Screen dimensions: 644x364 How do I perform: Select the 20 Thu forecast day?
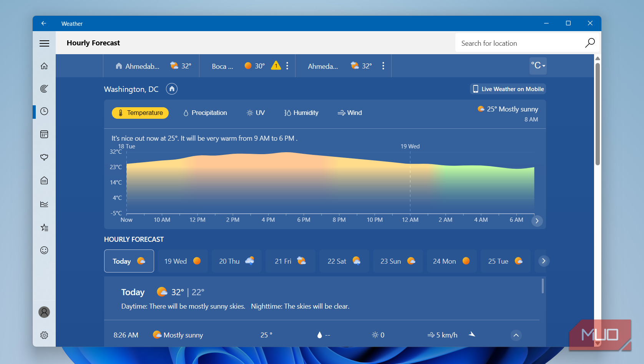(x=237, y=261)
